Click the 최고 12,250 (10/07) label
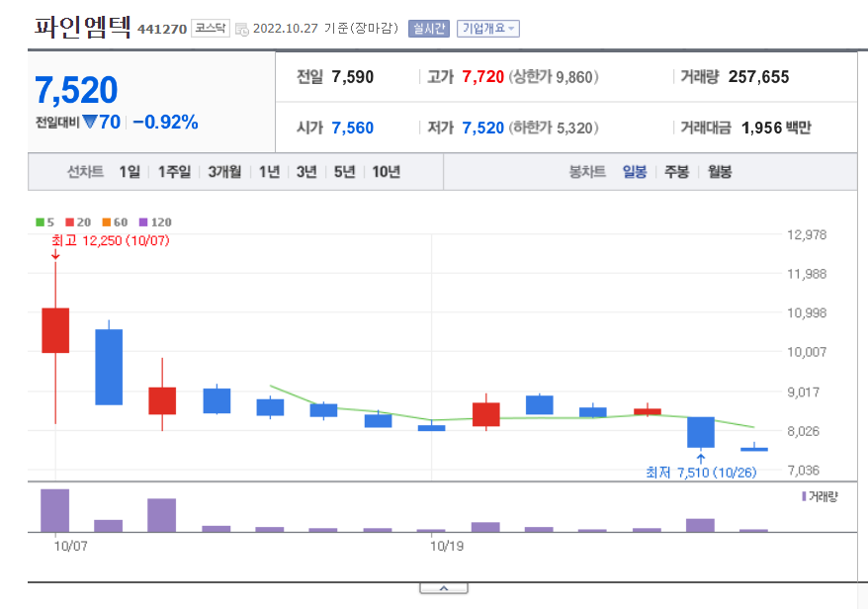Viewport: 868px width, 609px height. point(110,240)
